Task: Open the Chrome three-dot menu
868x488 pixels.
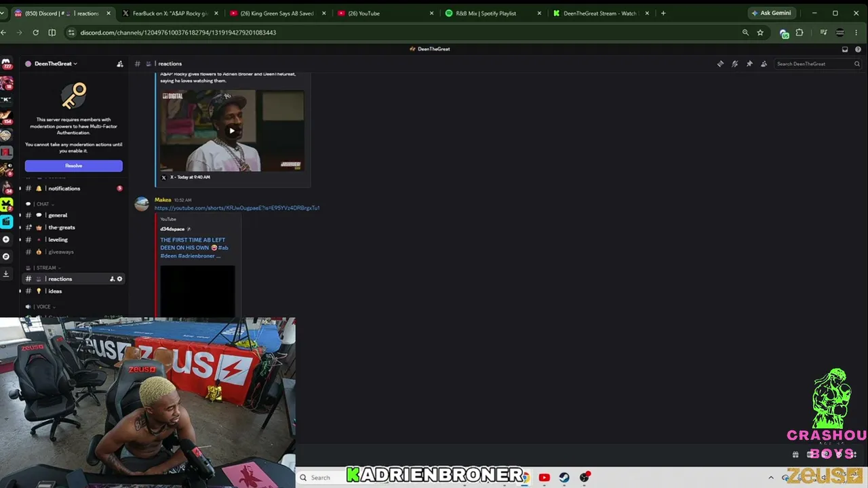Action: [856, 33]
